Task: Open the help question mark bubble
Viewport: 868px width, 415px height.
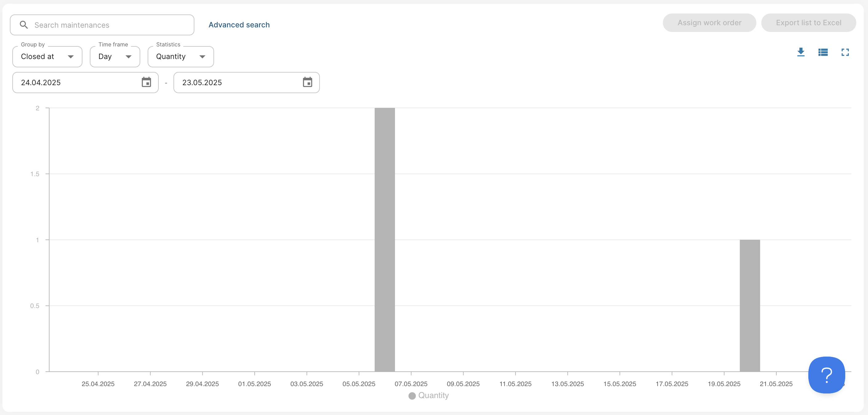Action: [826, 375]
